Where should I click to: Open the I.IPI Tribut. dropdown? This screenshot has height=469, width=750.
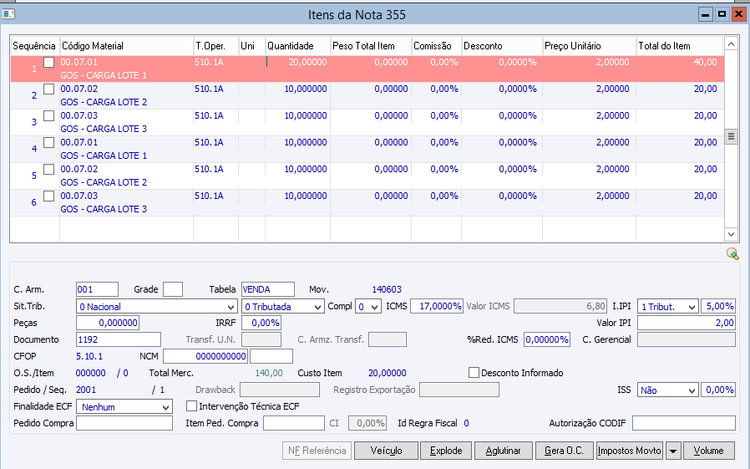[x=693, y=306]
